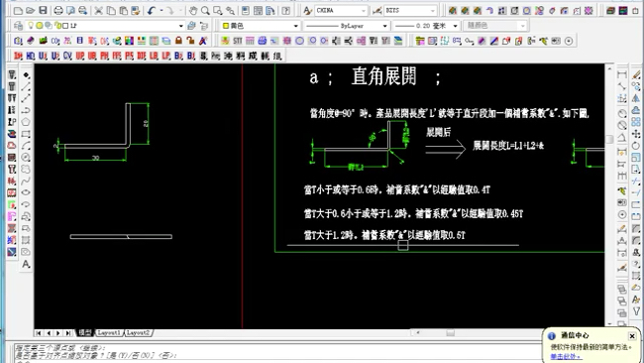Screen dimensions: 644x363
Task: Undo the last command
Action: pyautogui.click(x=152, y=10)
